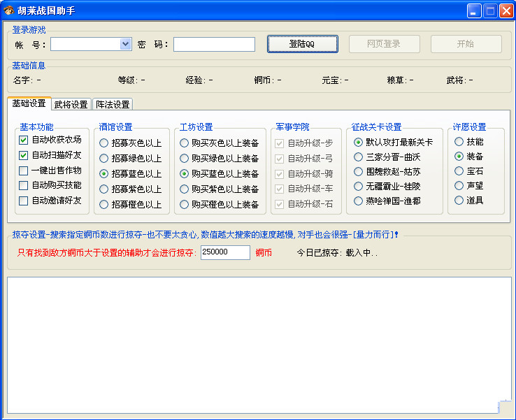Image resolution: width=516 pixels, height=420 pixels.
Task: Select 三家分晋-曲沃 stage option
Action: point(359,157)
